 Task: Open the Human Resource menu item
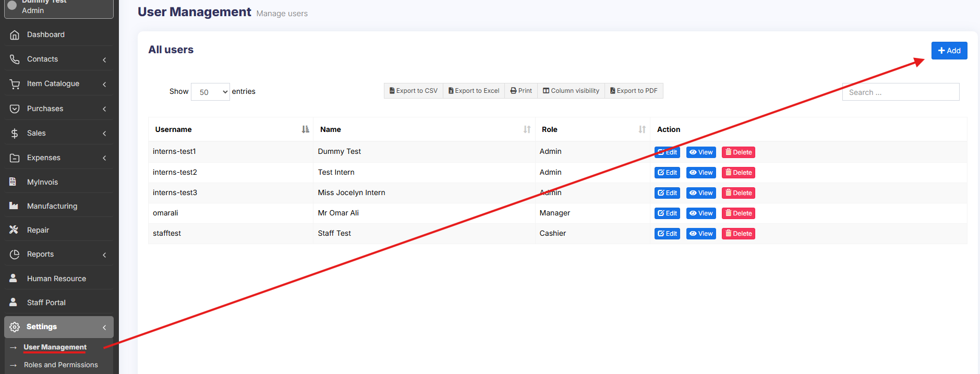click(56, 279)
